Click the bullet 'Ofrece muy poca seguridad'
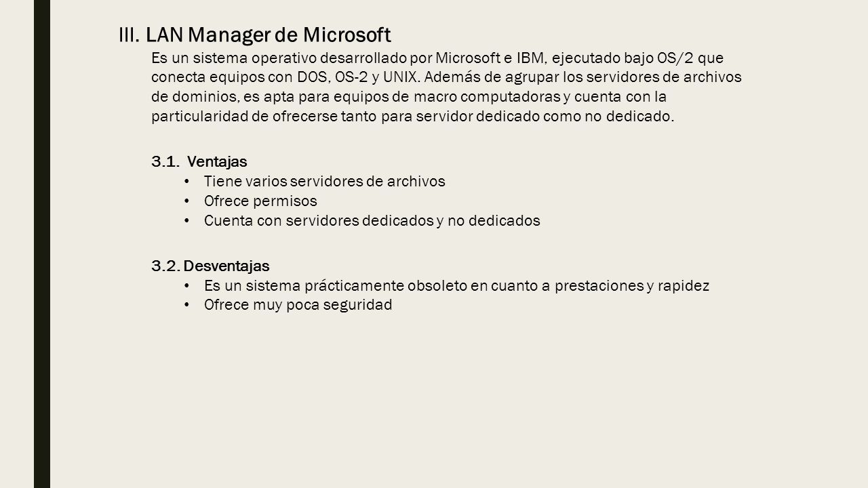Image resolution: width=868 pixels, height=488 pixels. click(x=298, y=305)
